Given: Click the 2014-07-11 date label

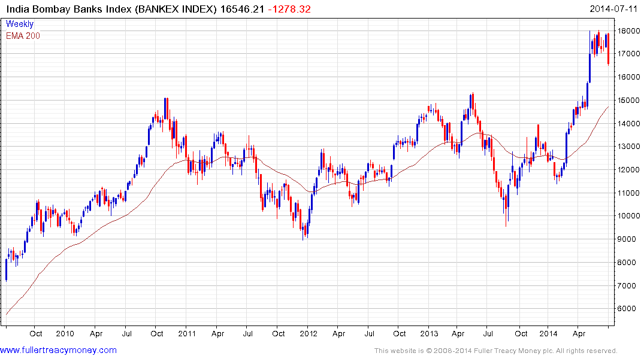Looking at the screenshot, I should pyautogui.click(x=613, y=9).
